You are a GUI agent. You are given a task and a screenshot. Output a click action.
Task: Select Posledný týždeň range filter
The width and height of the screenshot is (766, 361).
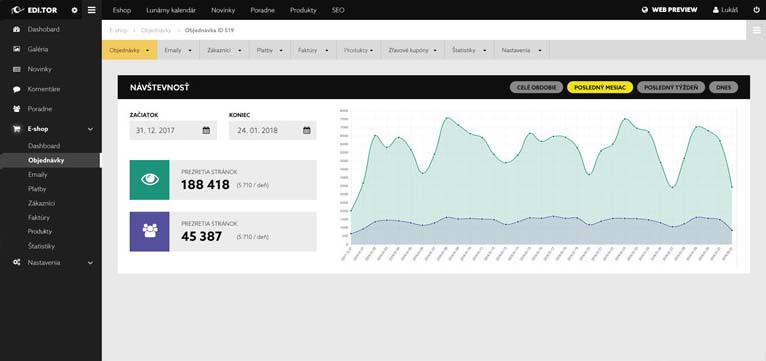pyautogui.click(x=671, y=87)
